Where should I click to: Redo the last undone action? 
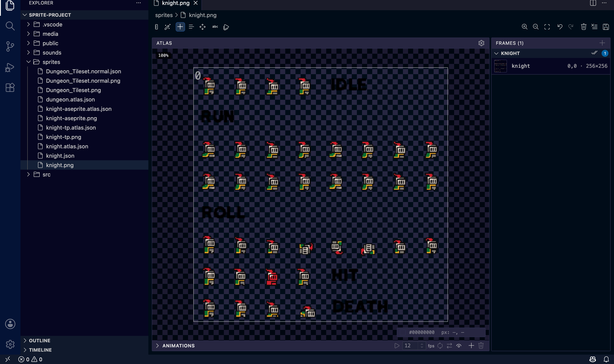click(x=571, y=27)
